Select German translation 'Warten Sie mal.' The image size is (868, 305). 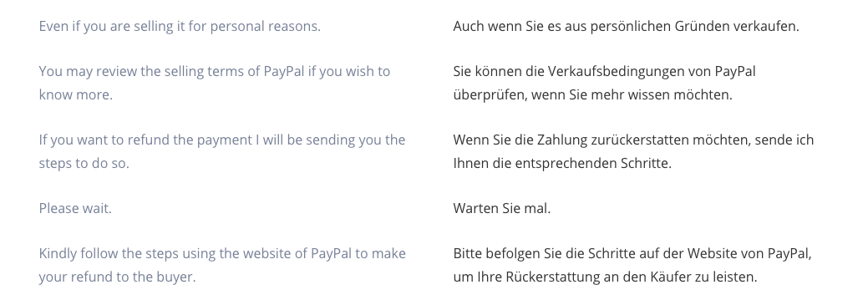coord(501,209)
